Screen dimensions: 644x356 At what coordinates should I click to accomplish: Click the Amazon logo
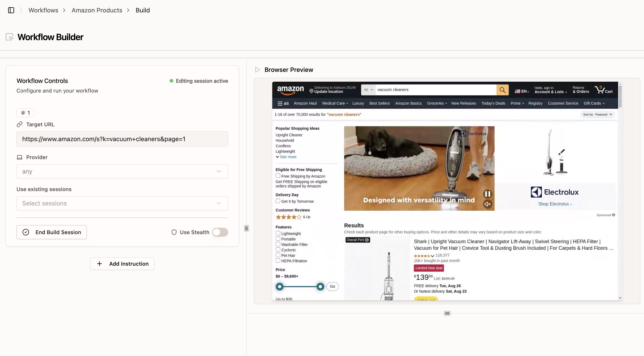[x=290, y=90]
